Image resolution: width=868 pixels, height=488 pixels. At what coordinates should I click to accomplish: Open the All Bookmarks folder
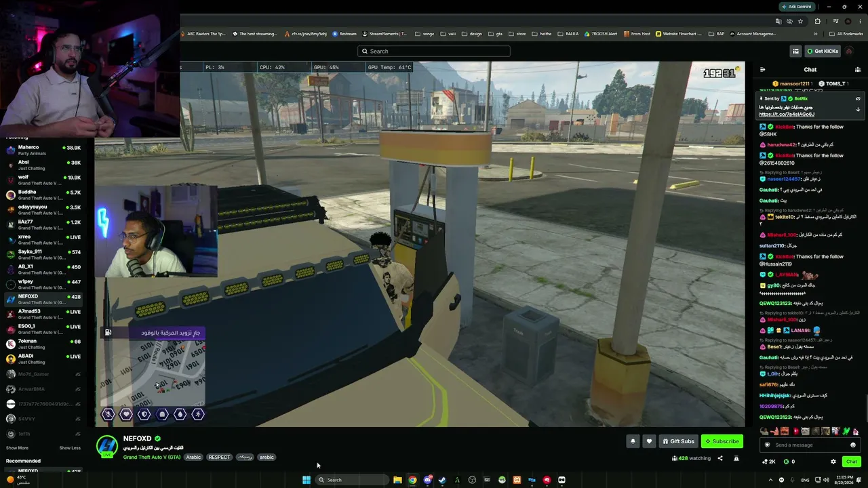point(846,34)
